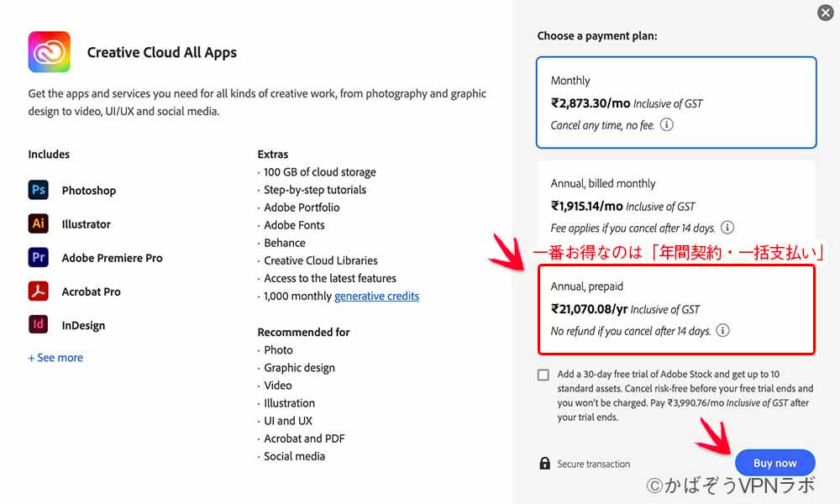Image resolution: width=840 pixels, height=504 pixels.
Task: Click the Illustrator Ai app icon
Action: [x=38, y=223]
